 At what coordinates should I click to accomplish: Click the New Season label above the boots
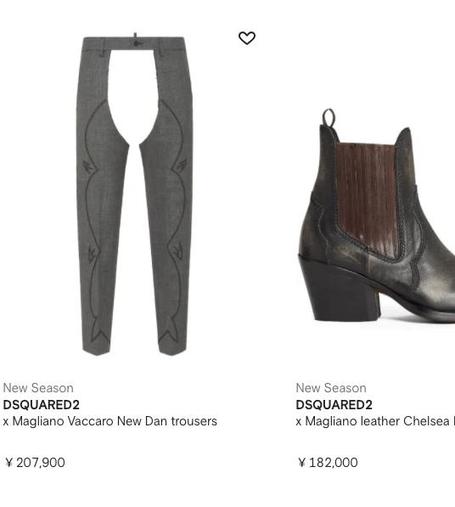(331, 388)
